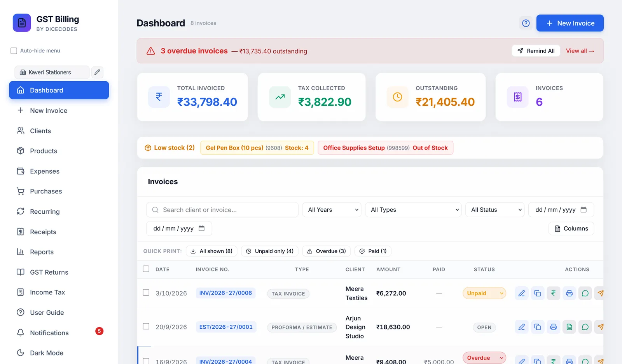Click edit icon for invoice INV/2026-27/0006
Image resolution: width=622 pixels, height=364 pixels.
pos(521,293)
